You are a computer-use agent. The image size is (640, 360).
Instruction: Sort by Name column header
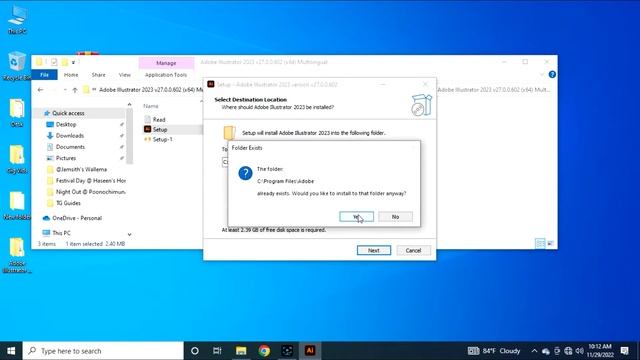pyautogui.click(x=151, y=106)
